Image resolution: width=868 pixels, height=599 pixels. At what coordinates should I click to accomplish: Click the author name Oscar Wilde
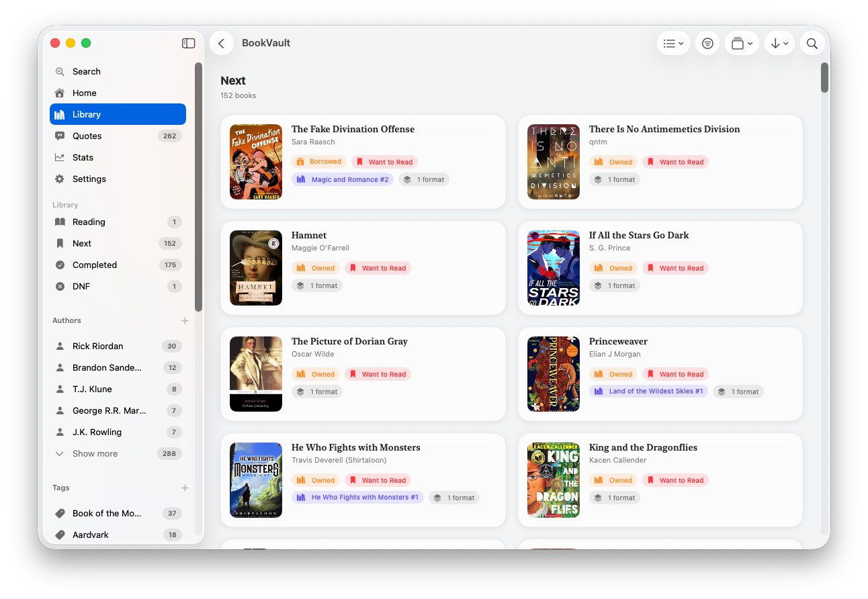[313, 354]
